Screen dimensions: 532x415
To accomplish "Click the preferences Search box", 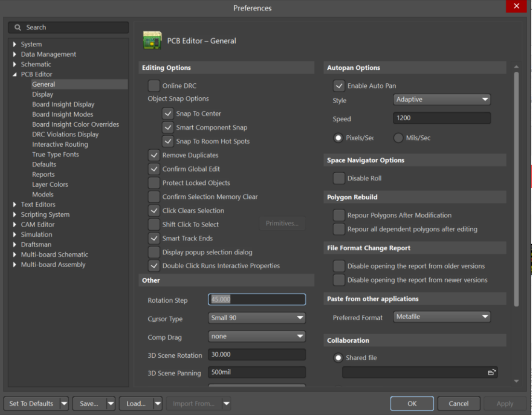I will tap(68, 27).
